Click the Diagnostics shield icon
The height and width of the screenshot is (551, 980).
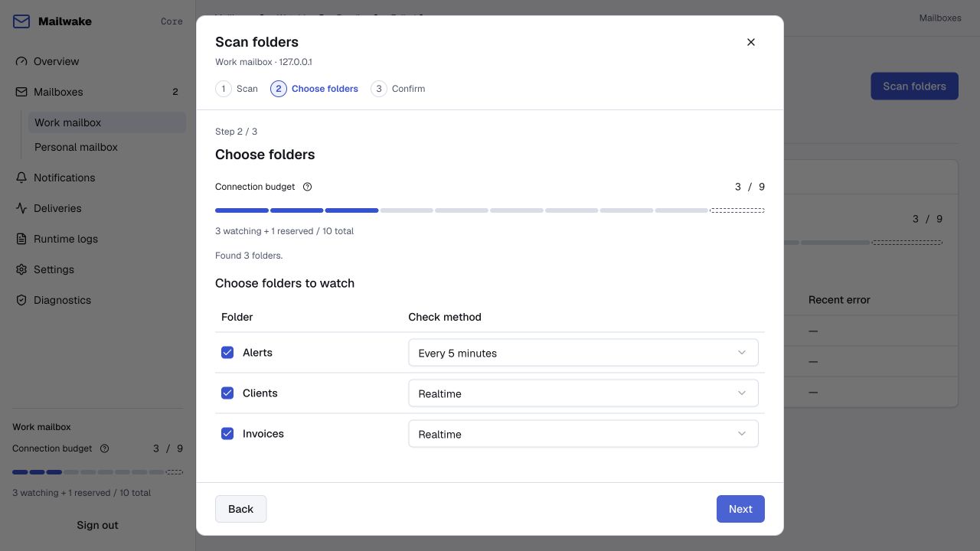point(21,300)
